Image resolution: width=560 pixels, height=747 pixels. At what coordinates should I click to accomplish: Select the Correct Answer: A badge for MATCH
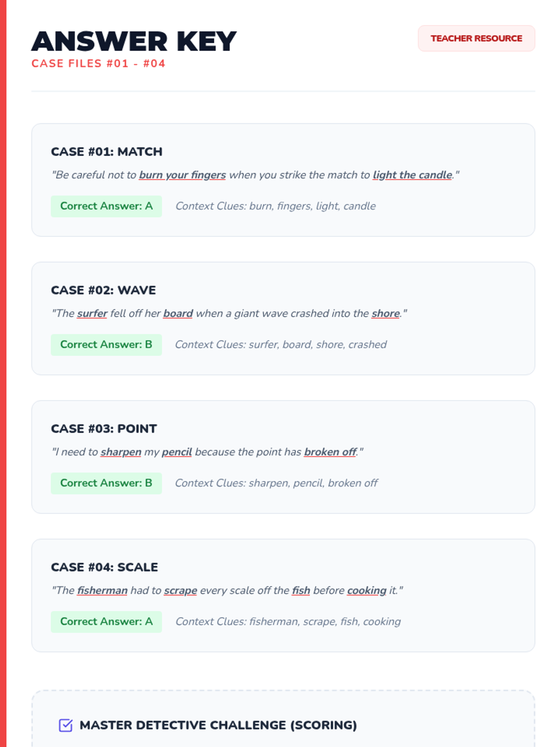click(x=106, y=206)
